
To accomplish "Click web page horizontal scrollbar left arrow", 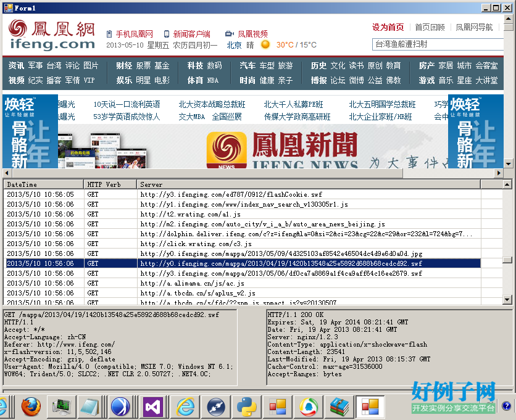I will (7, 173).
